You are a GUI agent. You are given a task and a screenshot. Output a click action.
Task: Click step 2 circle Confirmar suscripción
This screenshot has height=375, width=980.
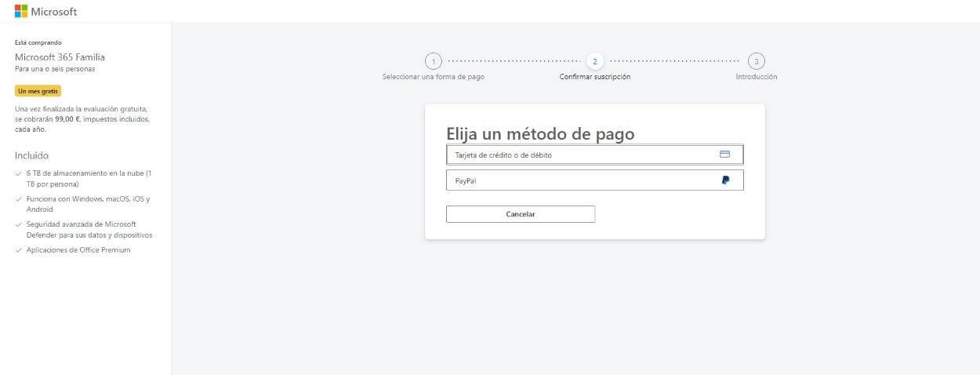(x=594, y=61)
